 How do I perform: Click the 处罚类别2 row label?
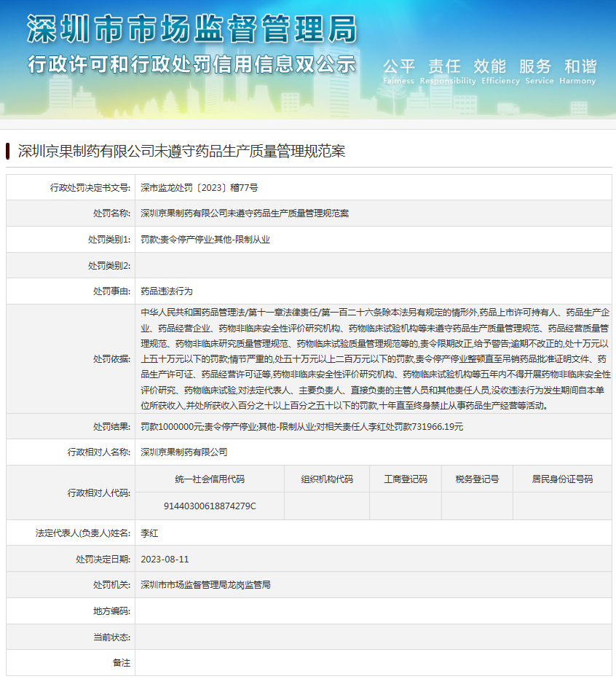pyautogui.click(x=109, y=265)
